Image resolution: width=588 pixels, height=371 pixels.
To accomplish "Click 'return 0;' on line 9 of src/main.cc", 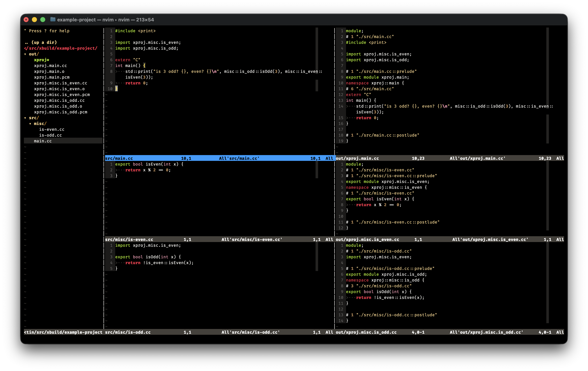I will (137, 83).
